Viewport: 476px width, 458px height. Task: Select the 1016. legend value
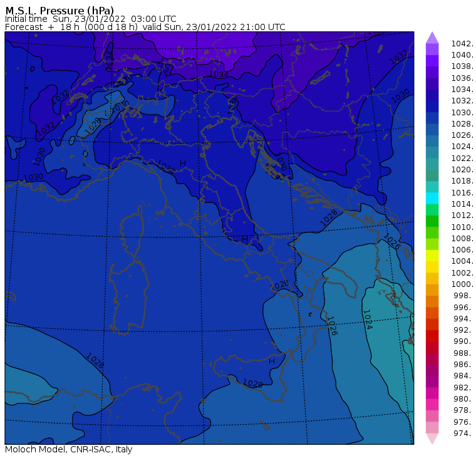(x=462, y=192)
